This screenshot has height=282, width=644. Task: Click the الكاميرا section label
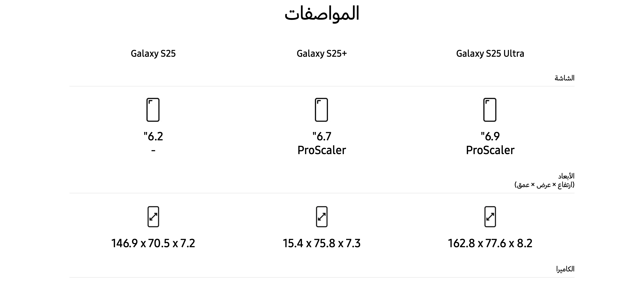(x=565, y=269)
